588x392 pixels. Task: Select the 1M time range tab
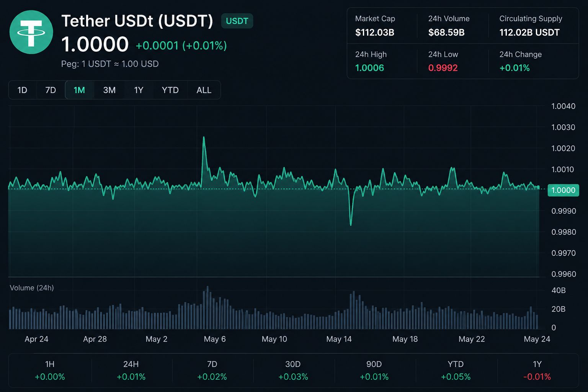79,90
